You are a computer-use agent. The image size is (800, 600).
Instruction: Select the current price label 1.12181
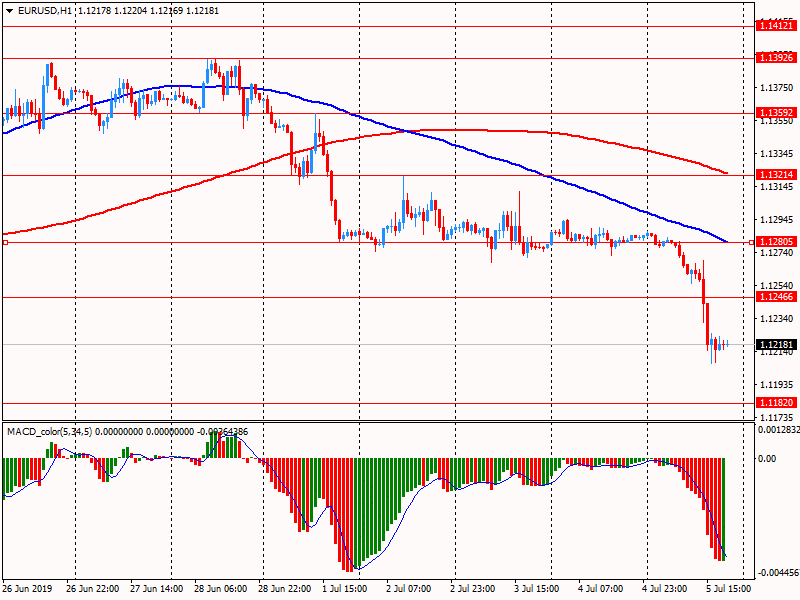click(776, 344)
